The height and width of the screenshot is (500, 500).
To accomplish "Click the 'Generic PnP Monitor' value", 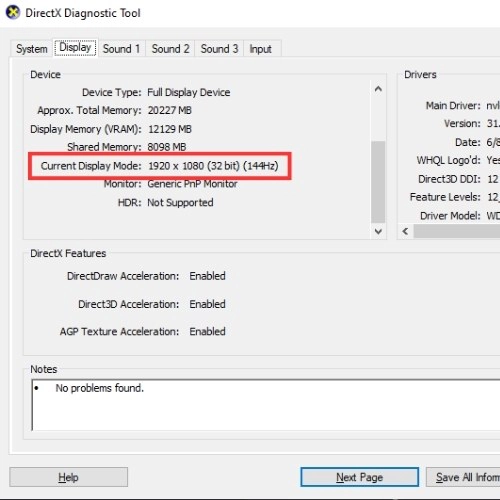I will [192, 184].
